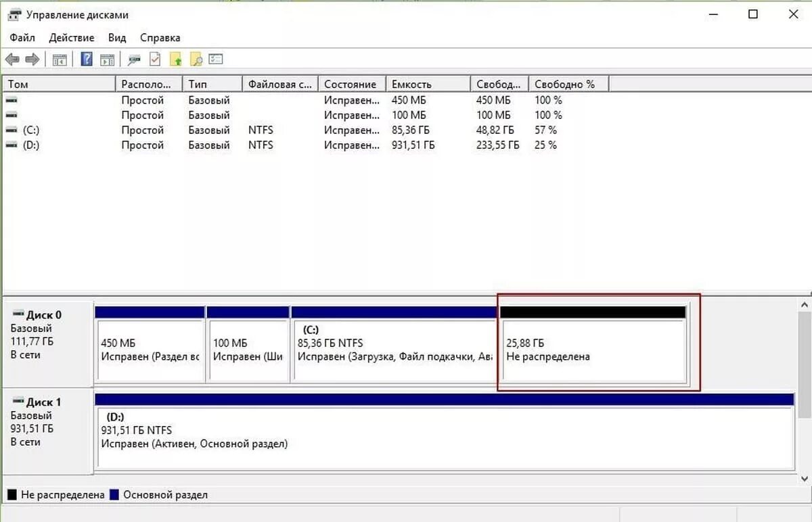The width and height of the screenshot is (812, 522).
Task: Sort by the Том column header
Action: (59, 84)
